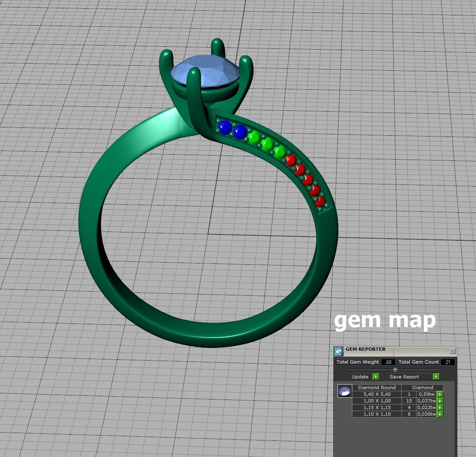Click the Total Gem Weight label
This screenshot has width=476, height=457.
tap(358, 362)
